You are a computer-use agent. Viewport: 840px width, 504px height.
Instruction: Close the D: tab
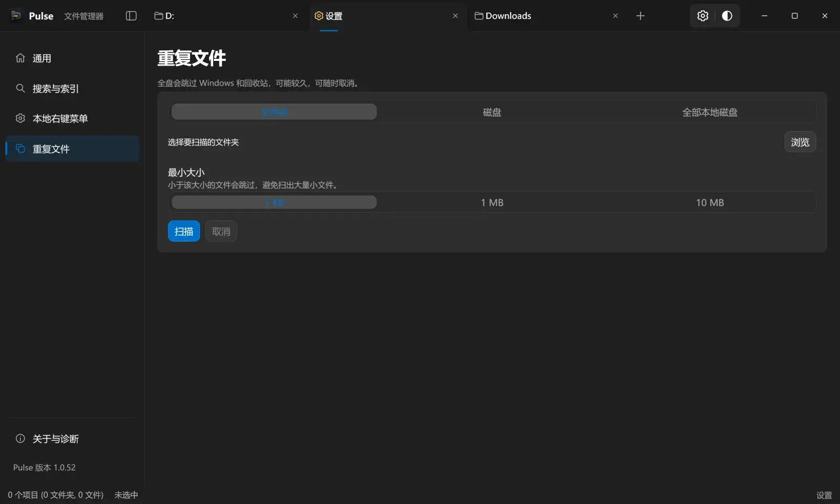coord(295,16)
